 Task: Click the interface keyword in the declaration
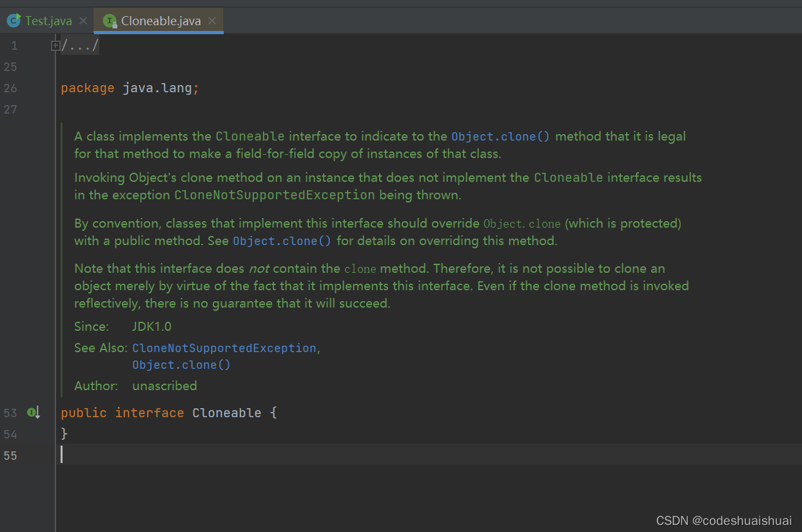coord(150,413)
